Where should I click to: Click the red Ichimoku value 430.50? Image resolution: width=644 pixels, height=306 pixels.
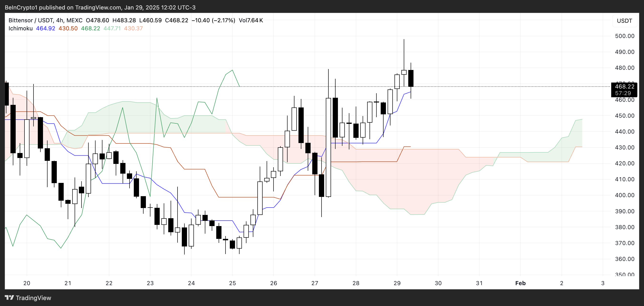click(x=68, y=28)
